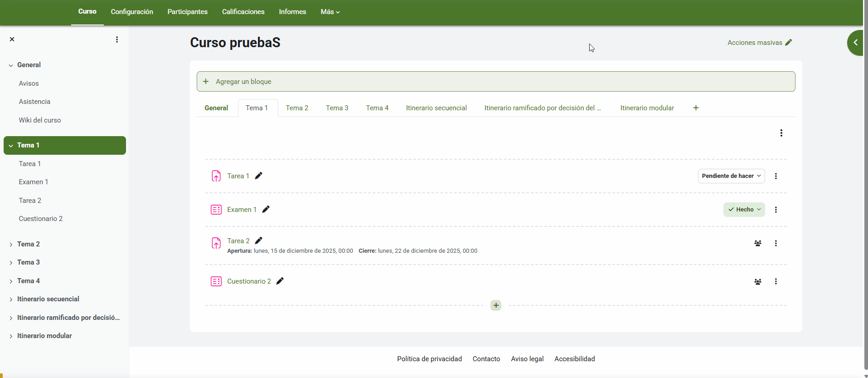This screenshot has width=868, height=378.
Task: Click the Cuestionario 2 quiz icon
Action: [x=216, y=281]
